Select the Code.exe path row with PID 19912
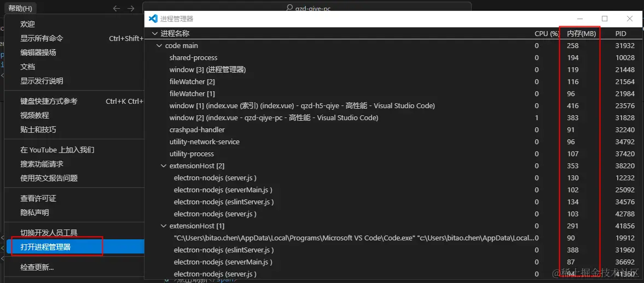644x283 pixels. coord(394,238)
